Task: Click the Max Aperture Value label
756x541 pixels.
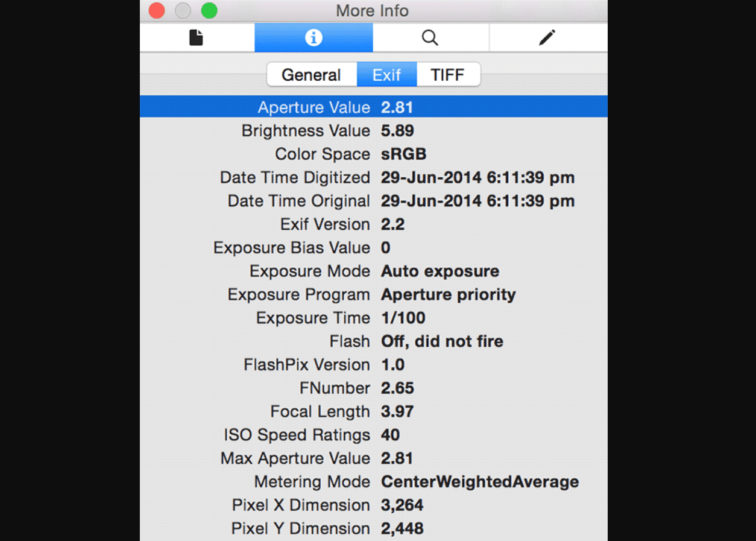Action: click(295, 458)
